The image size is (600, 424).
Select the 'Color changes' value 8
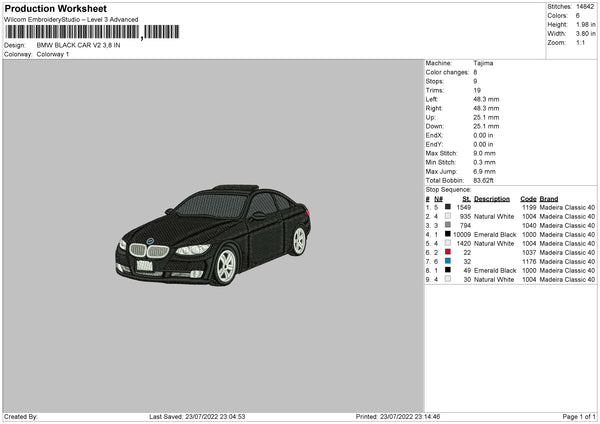tap(475, 72)
